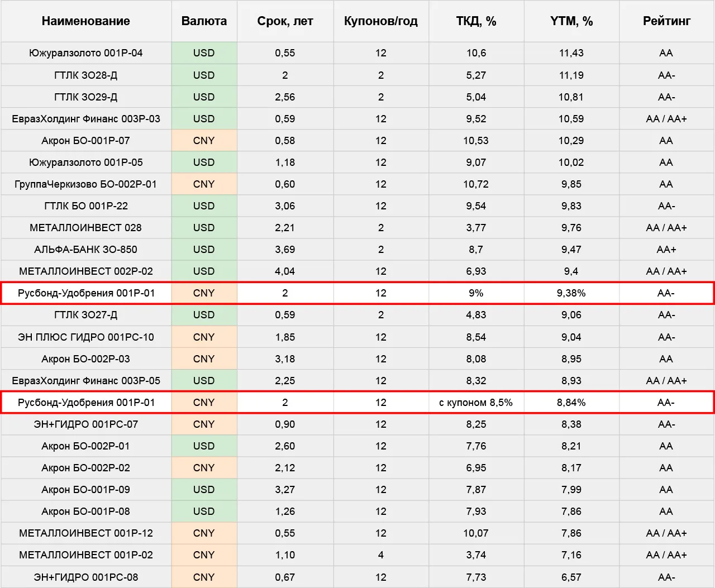
Task: Select the ГТЛК ЗО29-Д name cell
Action: click(86, 97)
